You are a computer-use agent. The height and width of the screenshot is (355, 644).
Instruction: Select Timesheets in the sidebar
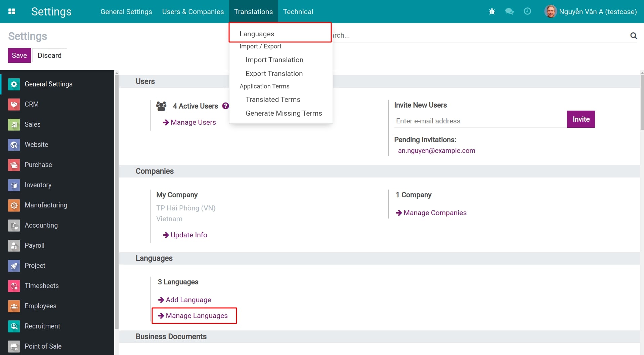42,286
